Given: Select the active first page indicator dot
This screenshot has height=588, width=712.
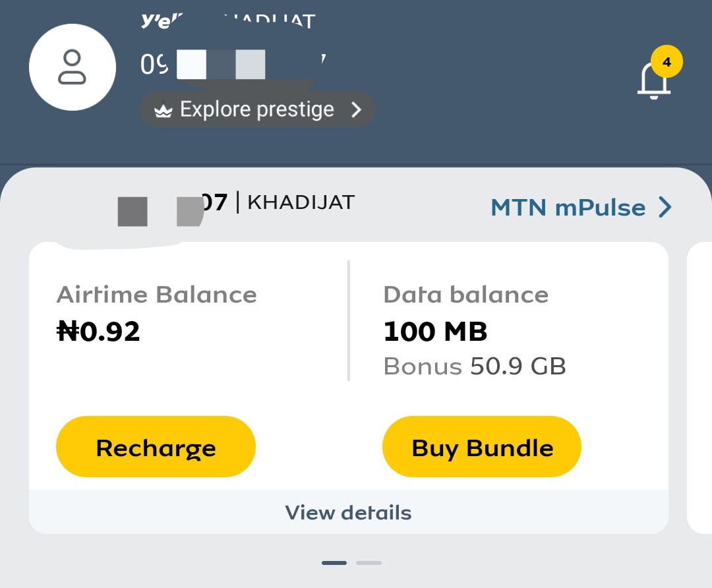Looking at the screenshot, I should click(x=335, y=562).
